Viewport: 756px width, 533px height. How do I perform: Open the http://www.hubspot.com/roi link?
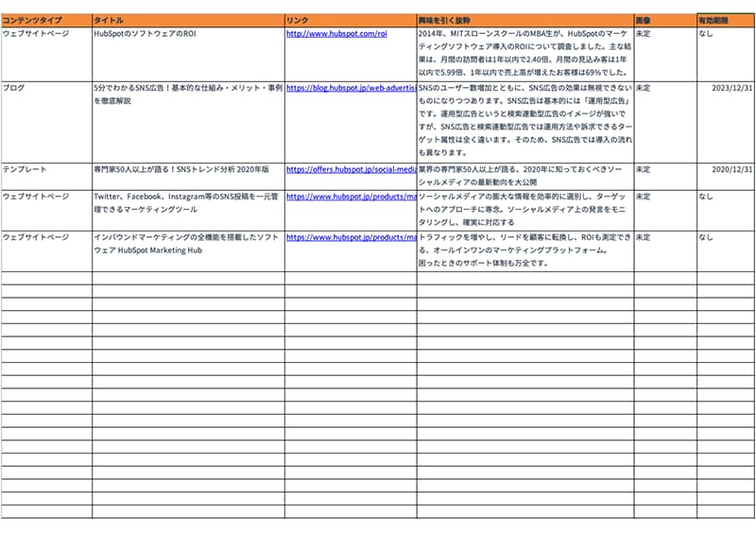pyautogui.click(x=336, y=34)
